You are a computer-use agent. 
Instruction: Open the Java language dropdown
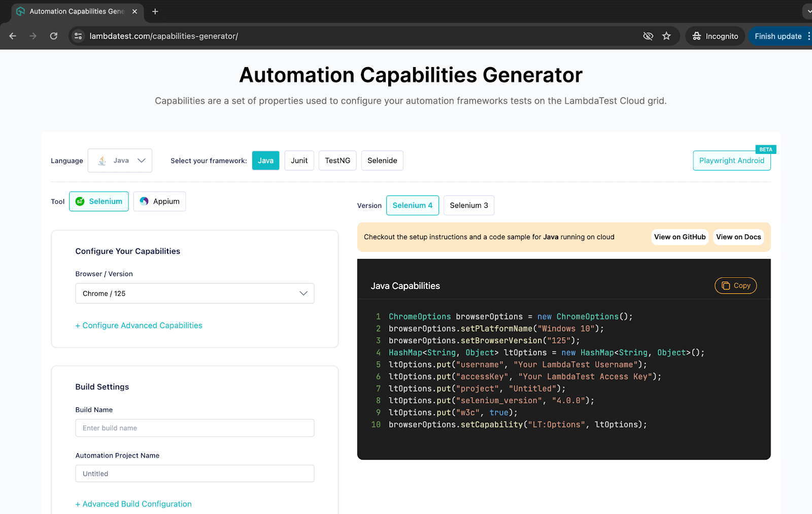click(x=120, y=160)
